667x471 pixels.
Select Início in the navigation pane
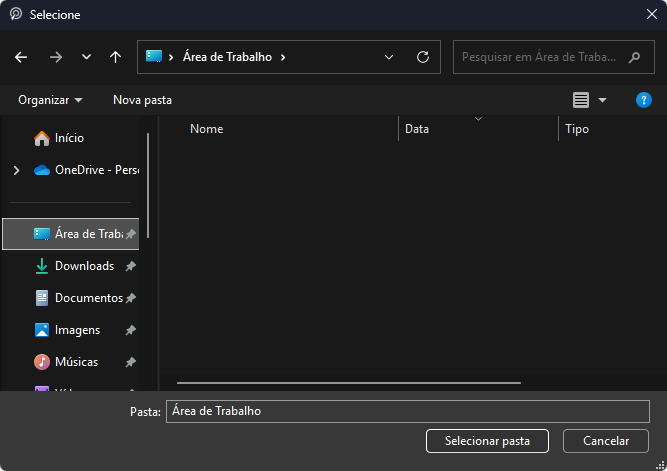[69, 138]
